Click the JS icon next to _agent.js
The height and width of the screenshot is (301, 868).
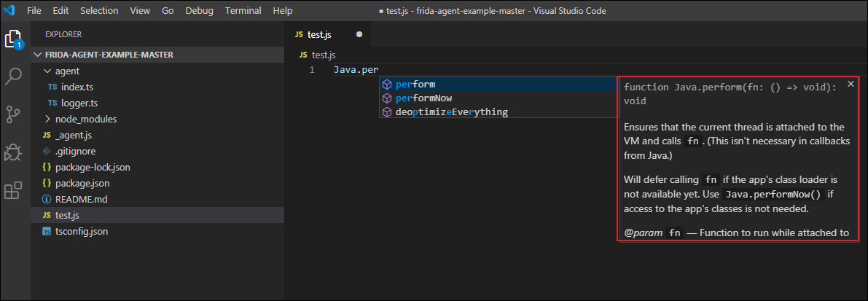click(x=47, y=135)
